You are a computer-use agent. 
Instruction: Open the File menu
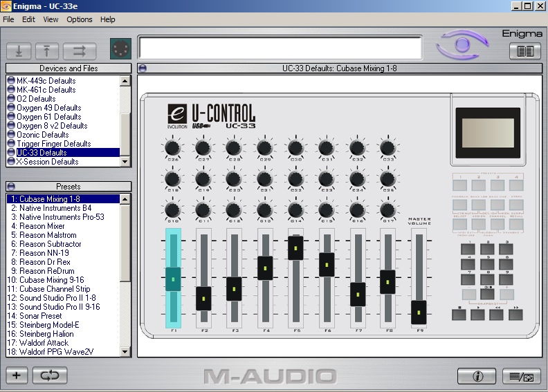click(x=8, y=19)
